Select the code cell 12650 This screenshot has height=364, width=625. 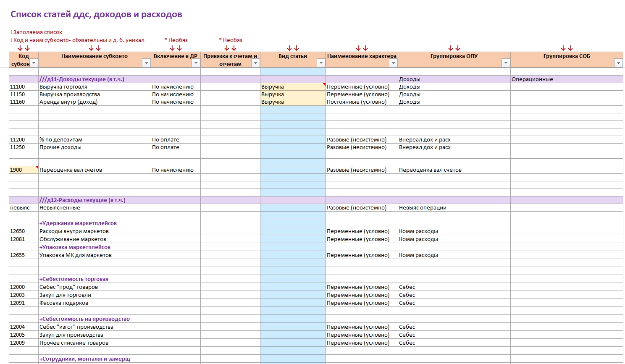24,231
